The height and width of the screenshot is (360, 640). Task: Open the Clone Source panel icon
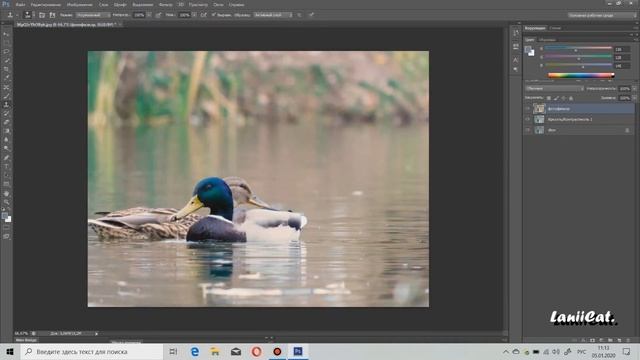tap(52, 15)
